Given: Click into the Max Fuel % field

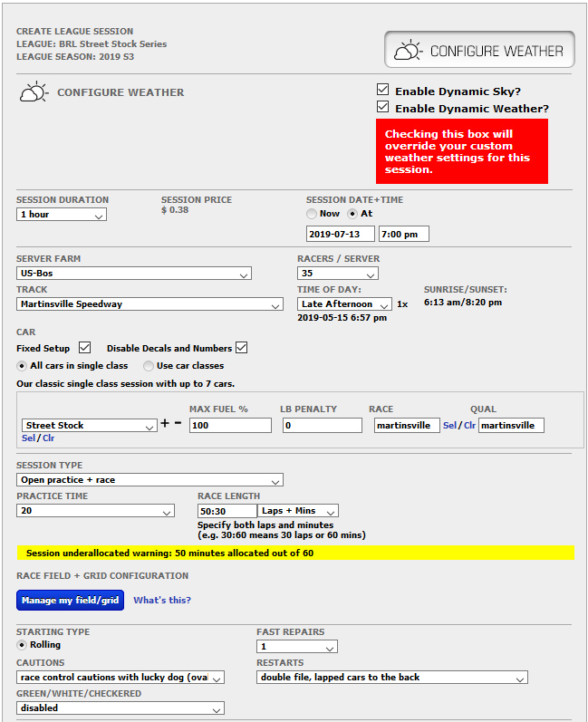Looking at the screenshot, I should point(230,425).
